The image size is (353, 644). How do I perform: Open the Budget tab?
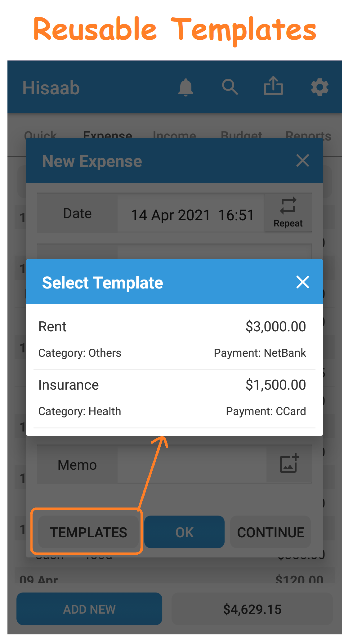click(242, 136)
